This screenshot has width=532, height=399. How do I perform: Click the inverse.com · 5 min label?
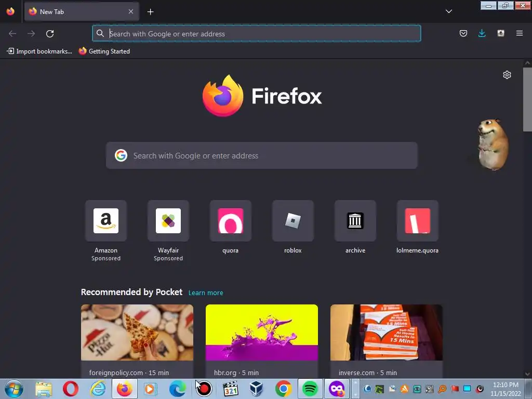pyautogui.click(x=367, y=373)
